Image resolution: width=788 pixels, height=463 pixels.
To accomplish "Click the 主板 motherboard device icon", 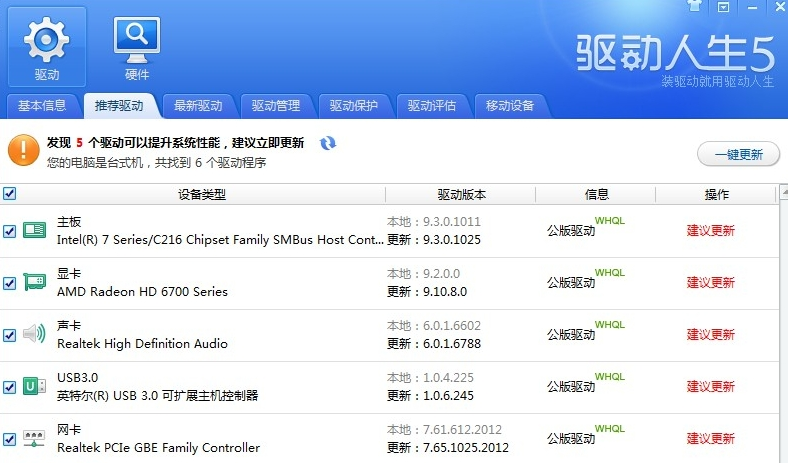I will point(34,230).
